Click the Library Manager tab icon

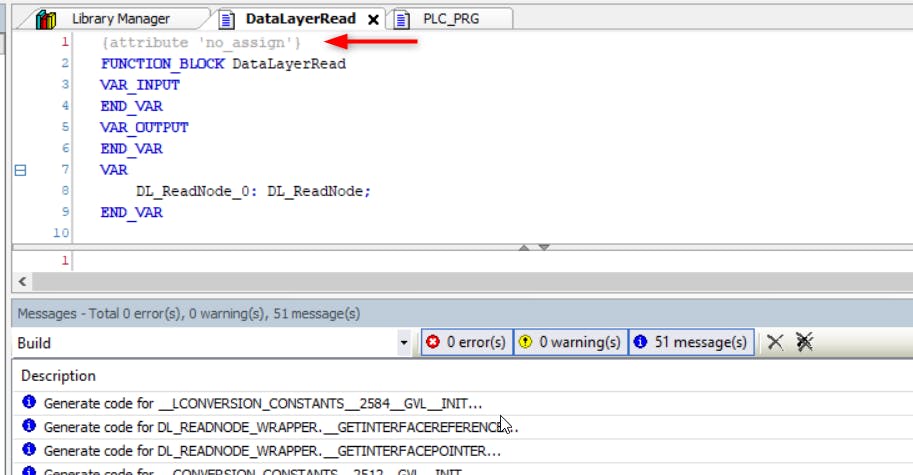tap(45, 19)
